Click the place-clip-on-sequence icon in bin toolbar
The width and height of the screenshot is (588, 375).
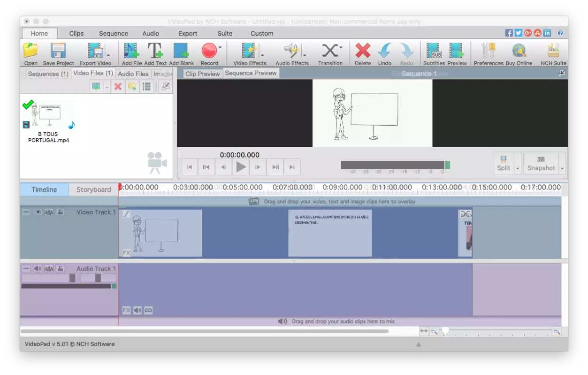click(96, 86)
